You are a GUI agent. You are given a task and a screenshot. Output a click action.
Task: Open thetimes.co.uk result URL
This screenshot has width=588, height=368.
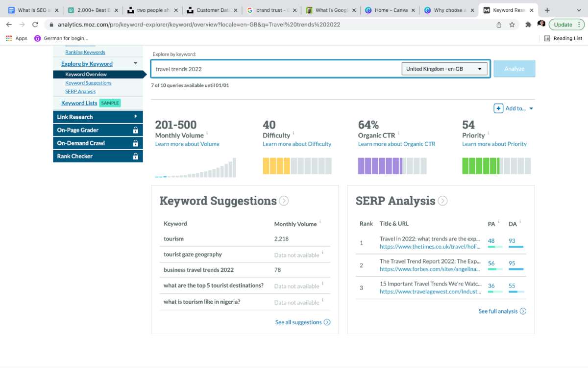click(430, 247)
